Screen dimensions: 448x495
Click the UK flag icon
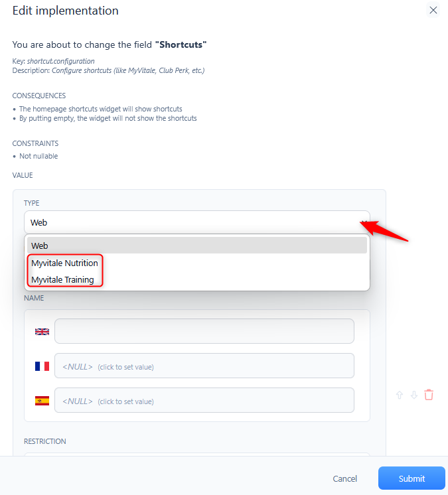42,332
